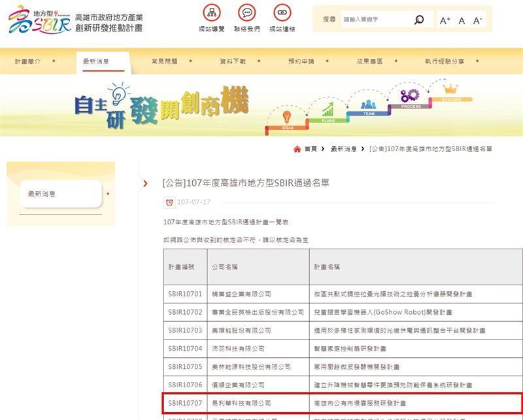
Task: Click the 首頁 breadcrumb link
Action: click(311, 149)
